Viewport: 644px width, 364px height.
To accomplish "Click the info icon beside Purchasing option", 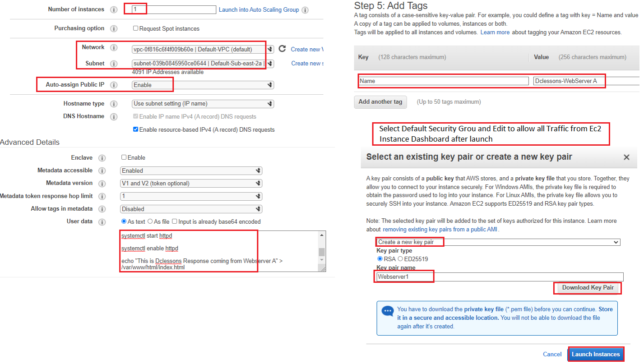I will [114, 28].
